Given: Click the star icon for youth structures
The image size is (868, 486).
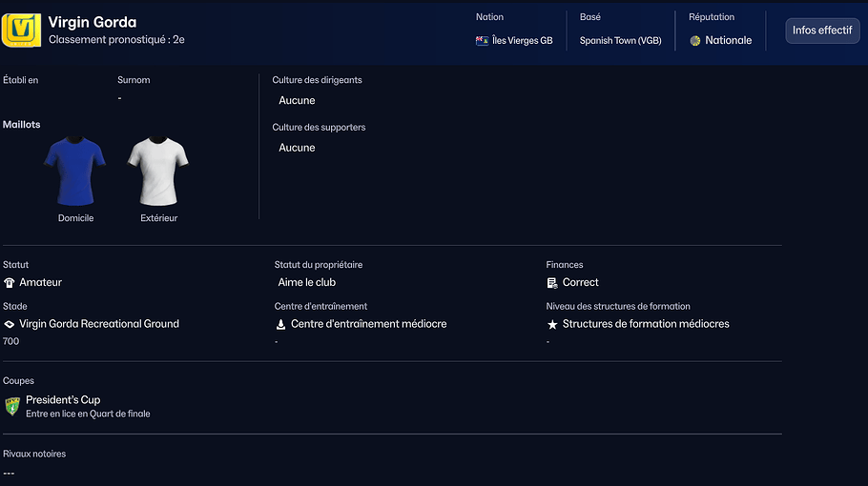Looking at the screenshot, I should 552,325.
